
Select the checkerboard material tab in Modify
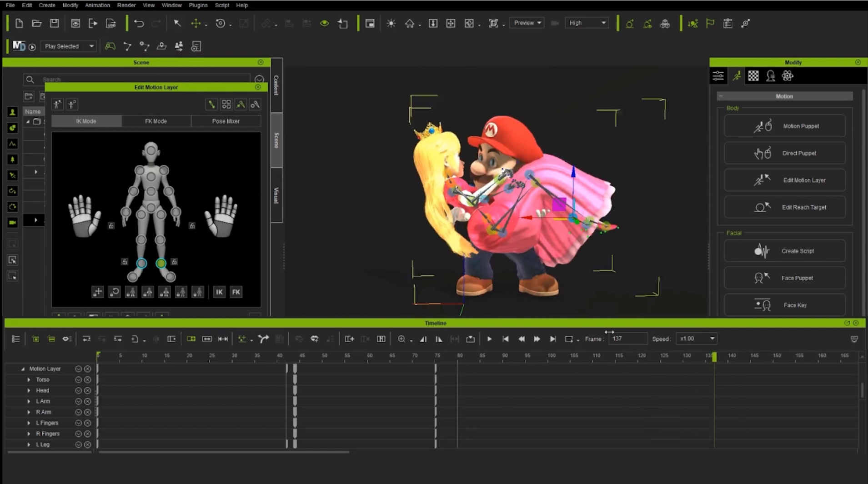point(753,76)
